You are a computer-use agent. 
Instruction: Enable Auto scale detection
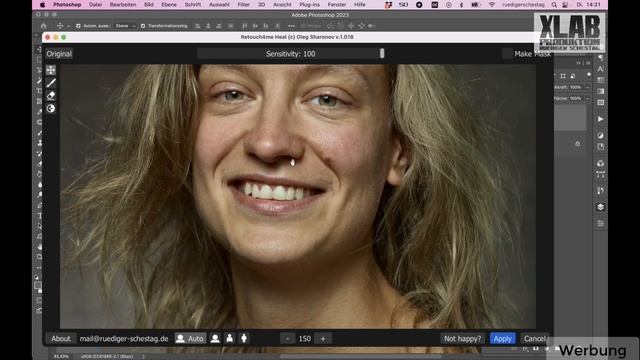tap(190, 338)
